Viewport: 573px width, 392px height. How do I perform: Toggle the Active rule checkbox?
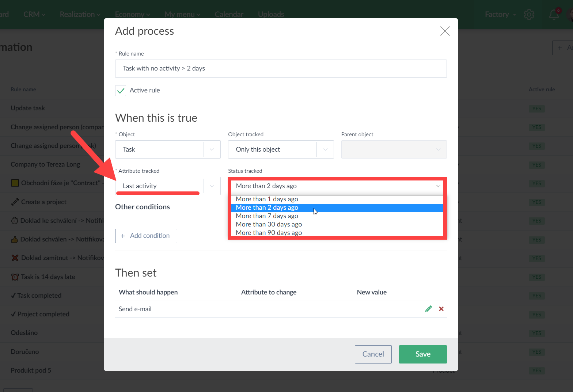(121, 90)
